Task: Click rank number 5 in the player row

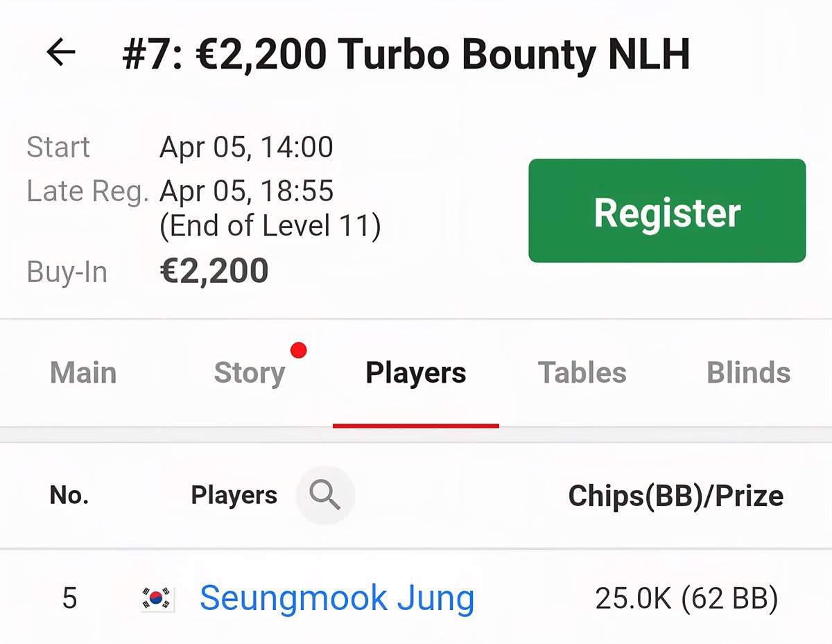Action: (x=69, y=598)
